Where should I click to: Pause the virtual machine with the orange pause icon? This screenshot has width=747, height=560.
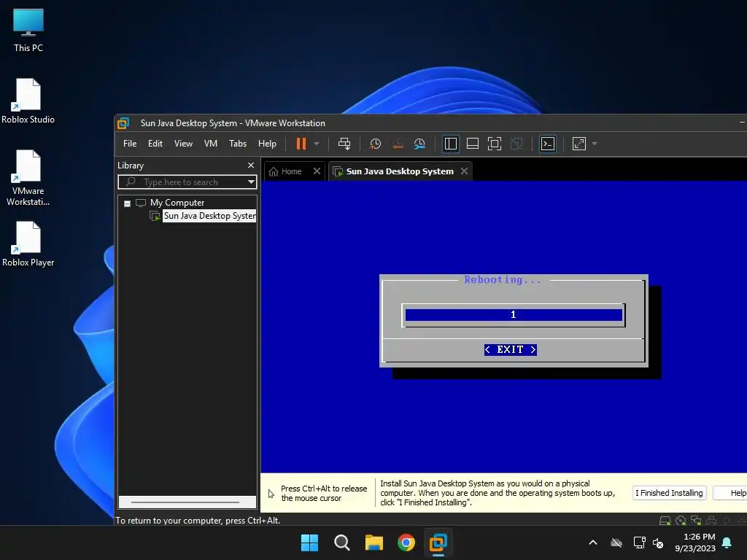coord(301,144)
